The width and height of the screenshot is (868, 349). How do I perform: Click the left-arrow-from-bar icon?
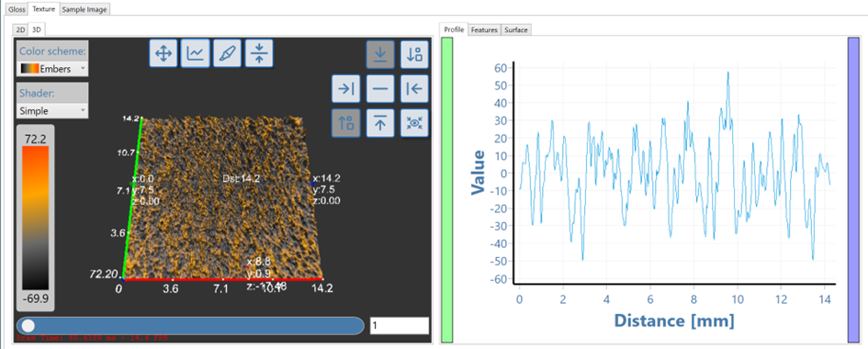click(x=414, y=88)
